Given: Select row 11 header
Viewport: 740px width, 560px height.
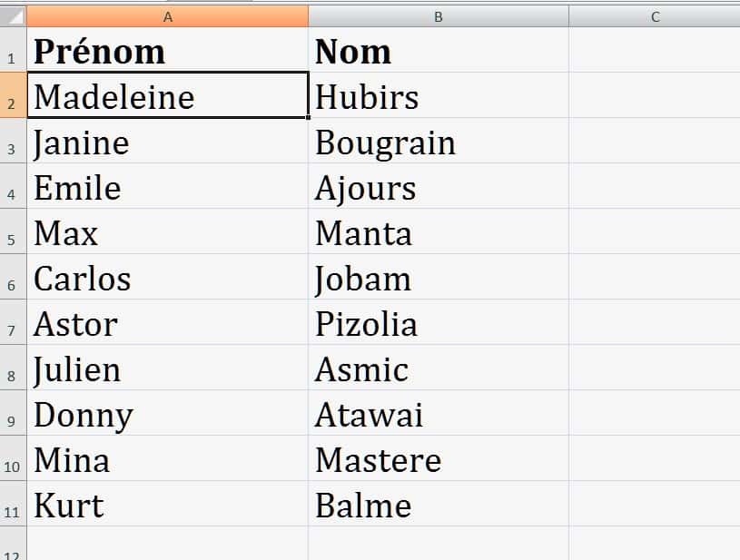Looking at the screenshot, I should coord(13,506).
